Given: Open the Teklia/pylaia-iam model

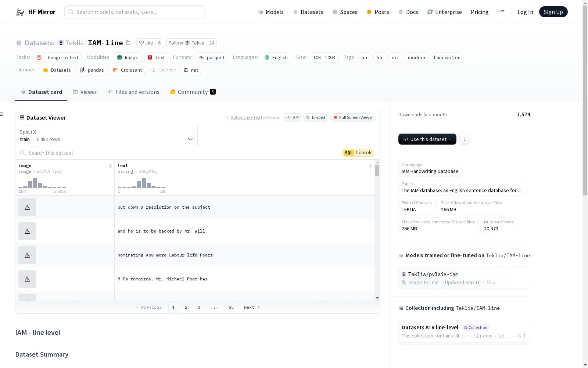Looking at the screenshot, I should click(464, 278).
